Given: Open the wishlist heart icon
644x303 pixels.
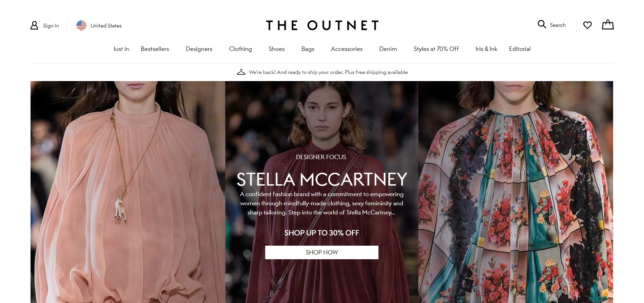Looking at the screenshot, I should [587, 25].
